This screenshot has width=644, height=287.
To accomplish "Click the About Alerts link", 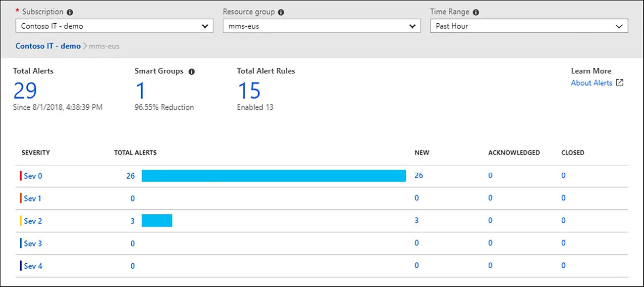I will (590, 83).
